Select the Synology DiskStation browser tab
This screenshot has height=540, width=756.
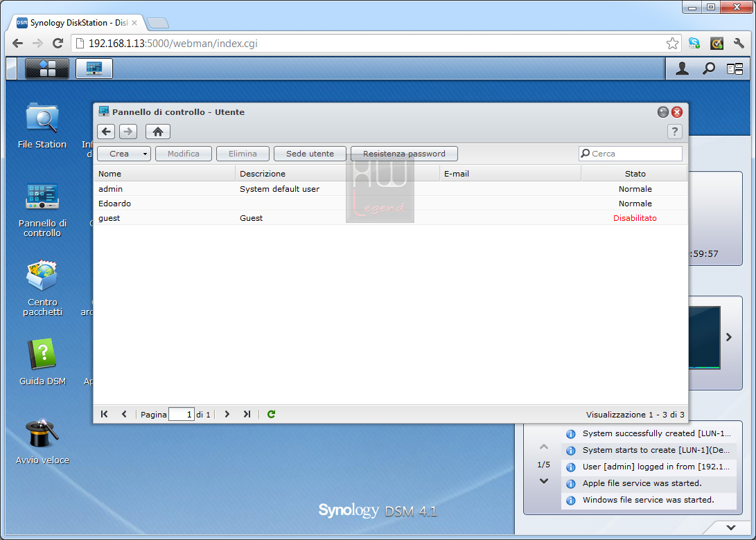pyautogui.click(x=77, y=23)
